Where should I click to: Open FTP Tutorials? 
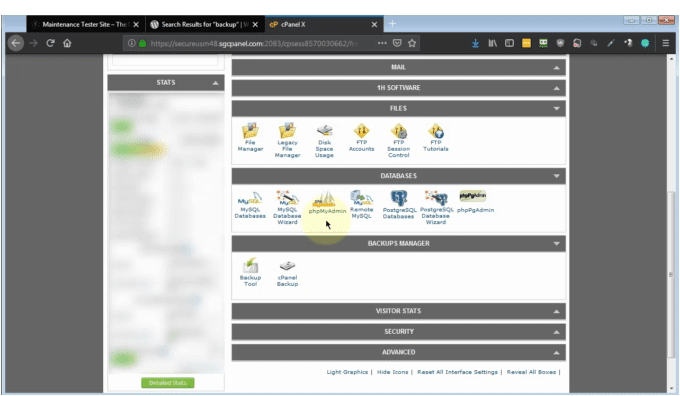point(435,137)
